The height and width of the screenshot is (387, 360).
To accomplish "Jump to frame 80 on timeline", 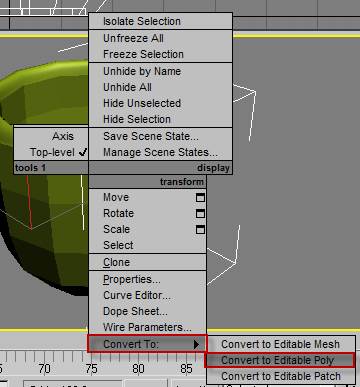I will tap(138, 369).
